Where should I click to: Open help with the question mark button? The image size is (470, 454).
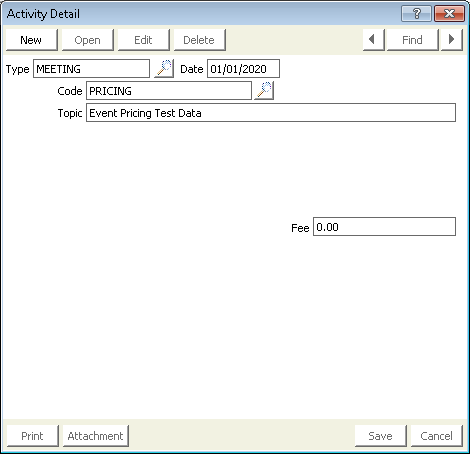[x=416, y=14]
